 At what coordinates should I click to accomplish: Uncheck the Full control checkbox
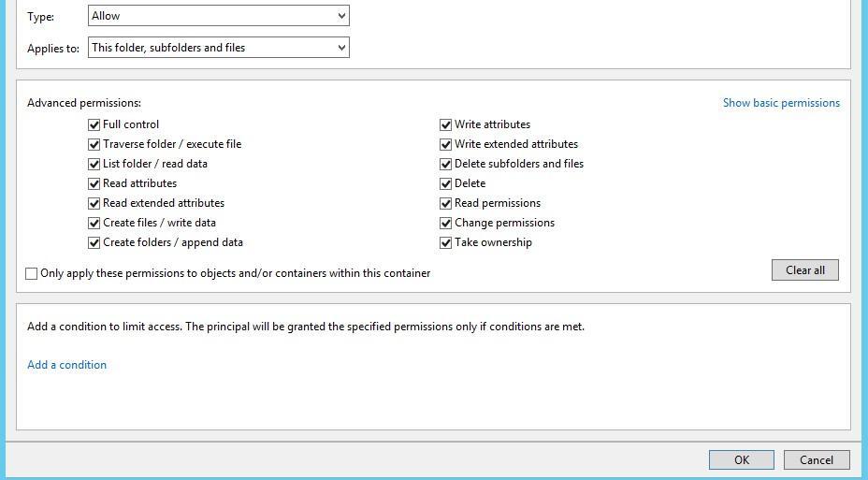point(94,125)
